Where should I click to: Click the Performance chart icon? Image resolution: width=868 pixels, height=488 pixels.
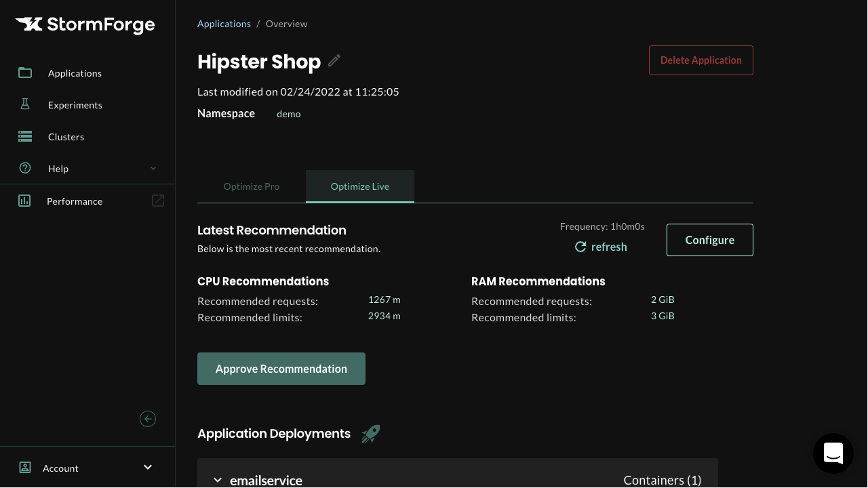click(24, 201)
